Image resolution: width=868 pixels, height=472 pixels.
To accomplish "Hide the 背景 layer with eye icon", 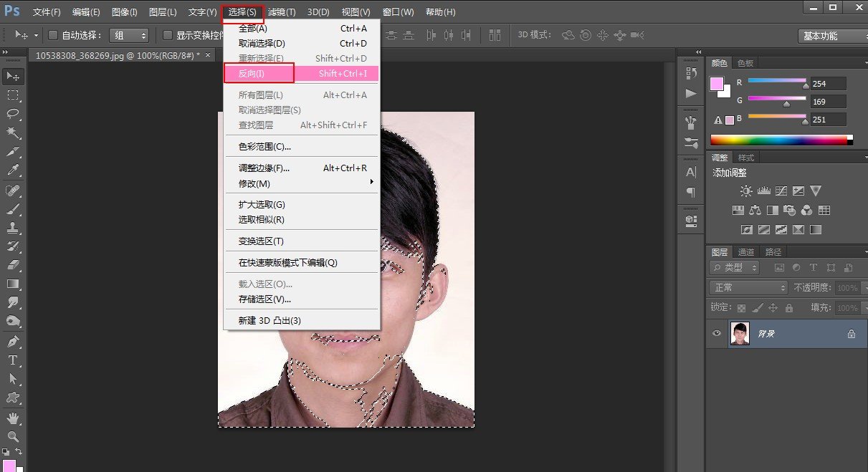I will [716, 334].
